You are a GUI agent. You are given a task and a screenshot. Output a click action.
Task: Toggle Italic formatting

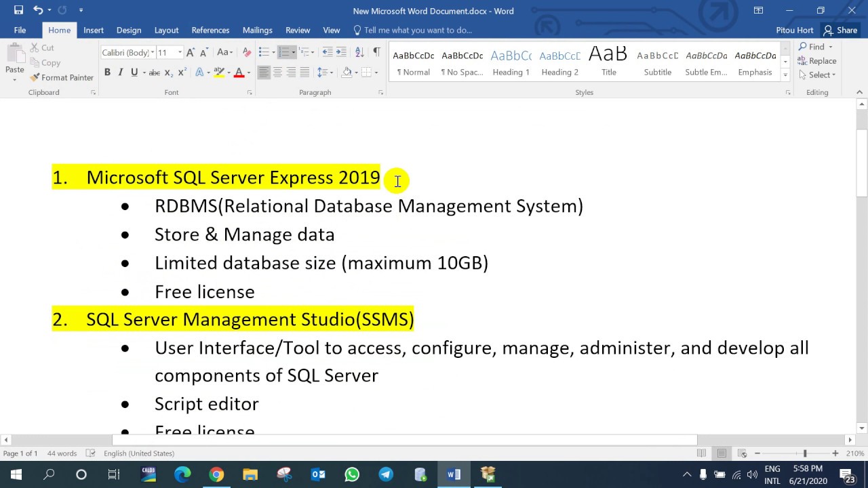[121, 73]
